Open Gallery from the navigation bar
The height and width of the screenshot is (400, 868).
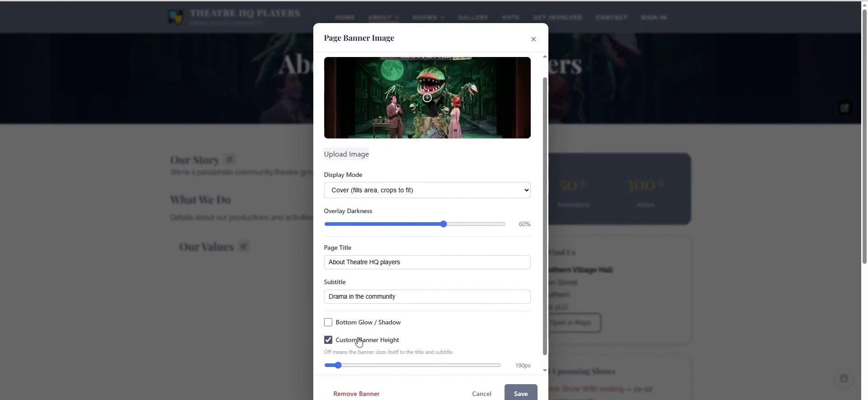tap(473, 18)
